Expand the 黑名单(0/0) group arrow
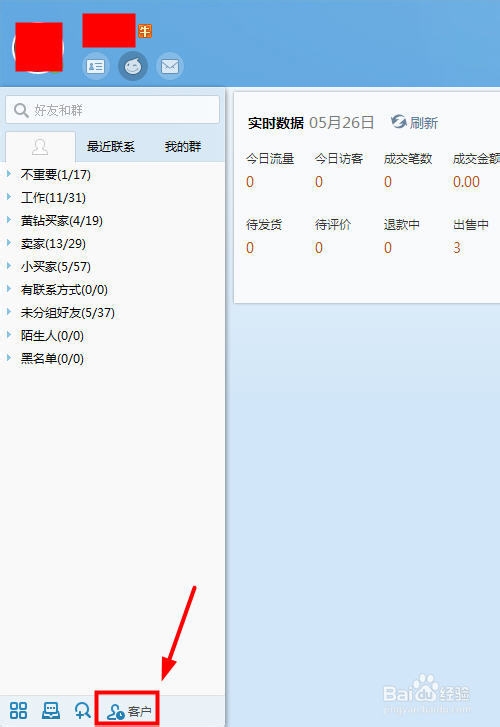Image resolution: width=500 pixels, height=727 pixels. [9, 357]
